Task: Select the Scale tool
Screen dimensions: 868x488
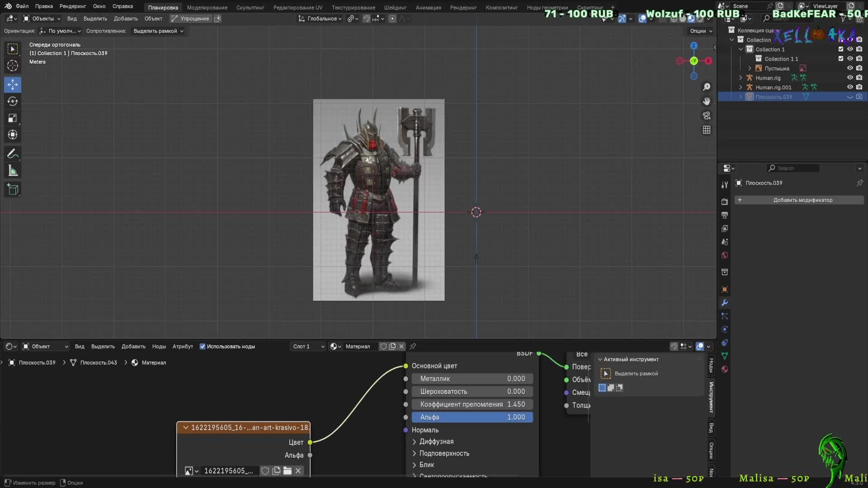Action: click(13, 118)
